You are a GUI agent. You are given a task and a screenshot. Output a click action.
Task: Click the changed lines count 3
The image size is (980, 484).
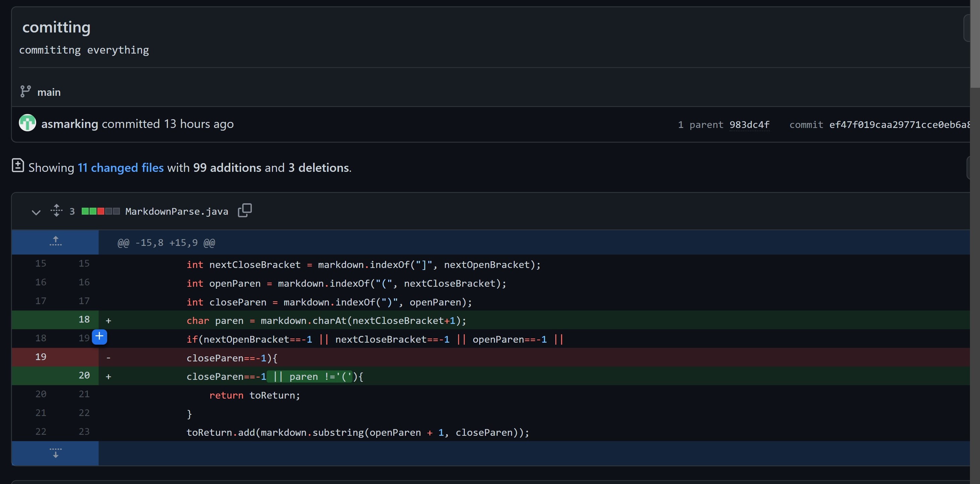72,211
